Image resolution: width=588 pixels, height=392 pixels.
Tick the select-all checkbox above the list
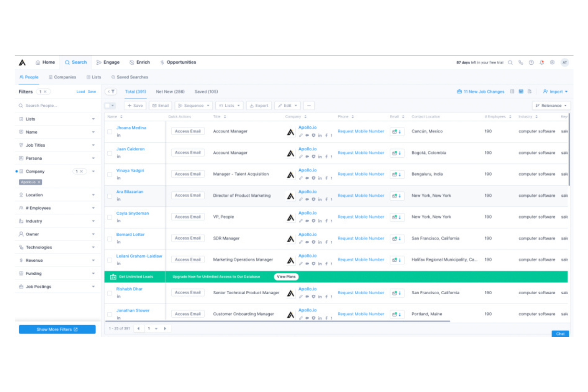coord(107,105)
